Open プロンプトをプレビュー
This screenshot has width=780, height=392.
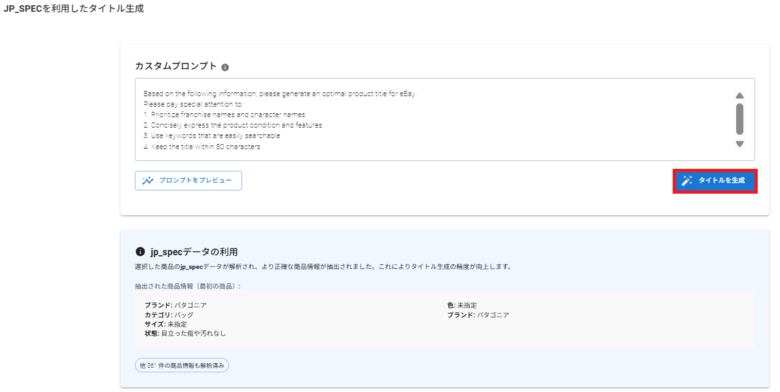click(x=188, y=181)
